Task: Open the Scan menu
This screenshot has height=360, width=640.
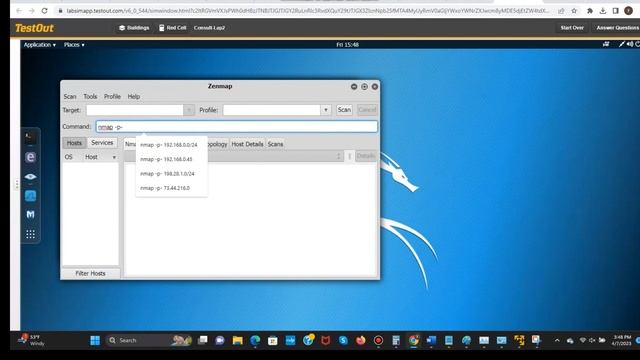Action: (70, 96)
